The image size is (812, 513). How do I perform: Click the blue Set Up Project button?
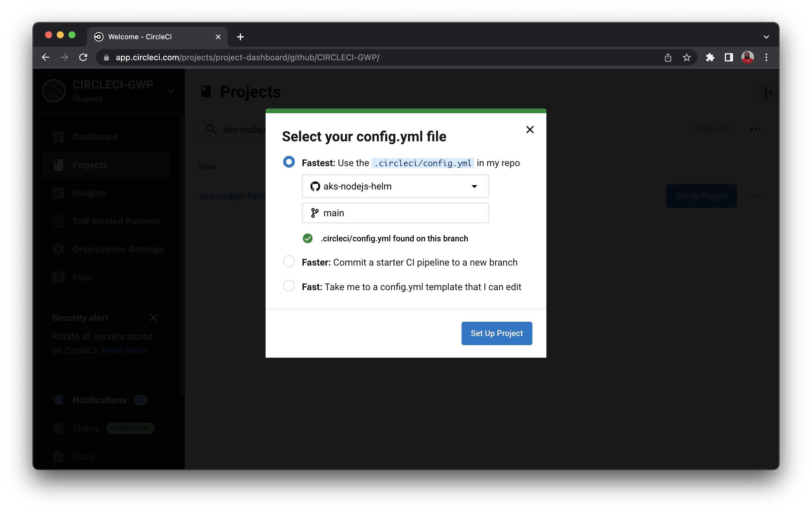coord(496,333)
